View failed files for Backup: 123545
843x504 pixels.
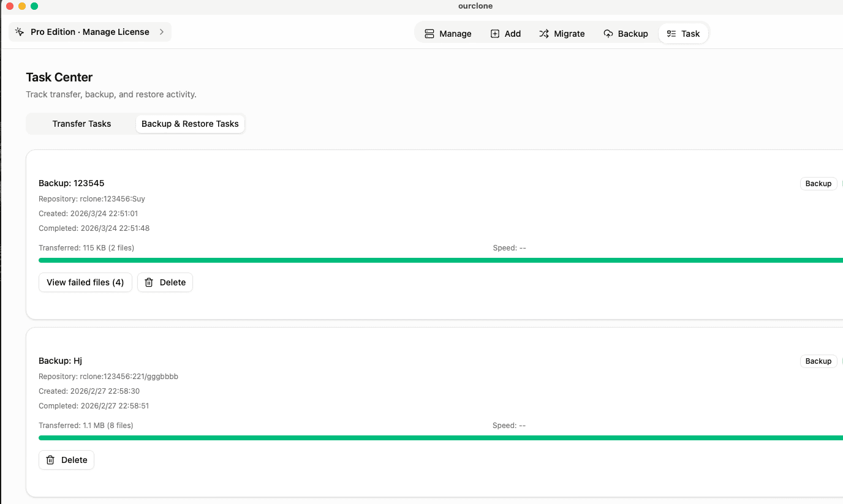(85, 282)
